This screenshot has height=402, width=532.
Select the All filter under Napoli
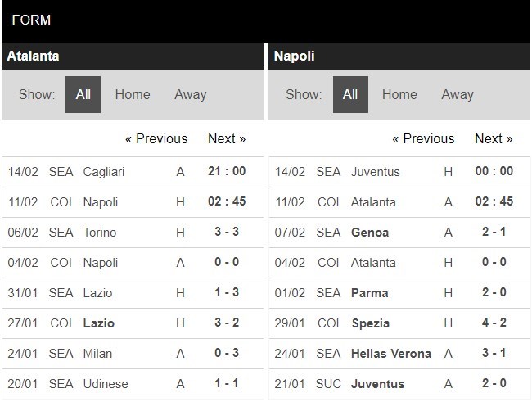(x=350, y=94)
